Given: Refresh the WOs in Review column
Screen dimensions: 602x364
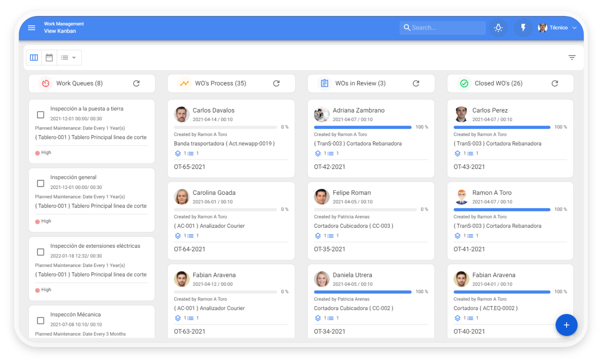Looking at the screenshot, I should (x=416, y=83).
